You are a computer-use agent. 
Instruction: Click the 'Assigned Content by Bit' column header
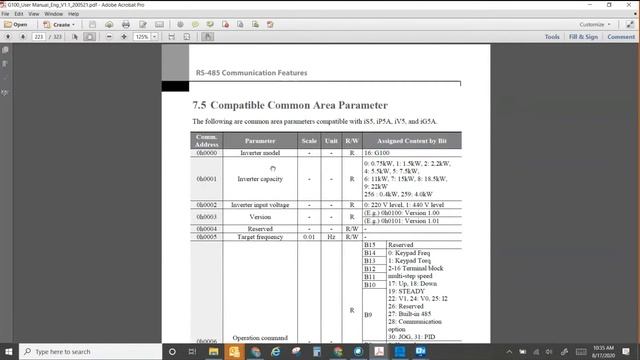[x=412, y=141]
